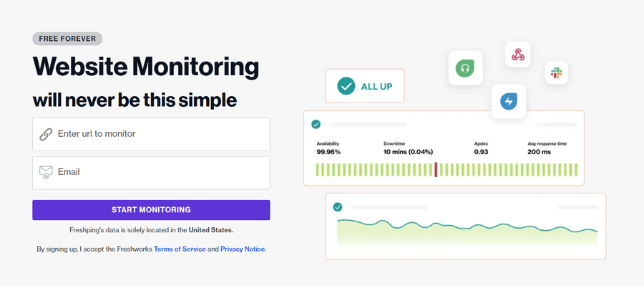Screen dimensions: 644x286
Task: Click the FREE FOREVER badge
Action: click(67, 39)
